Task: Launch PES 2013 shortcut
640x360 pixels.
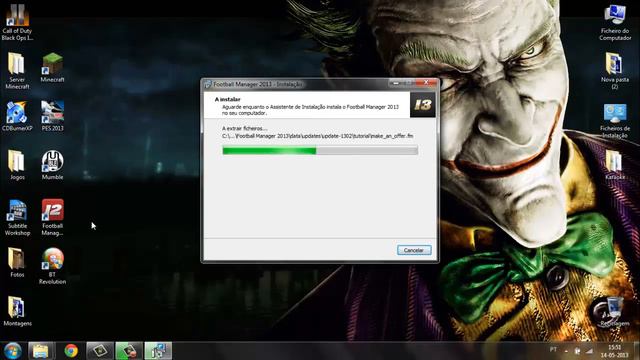Action: point(52,116)
